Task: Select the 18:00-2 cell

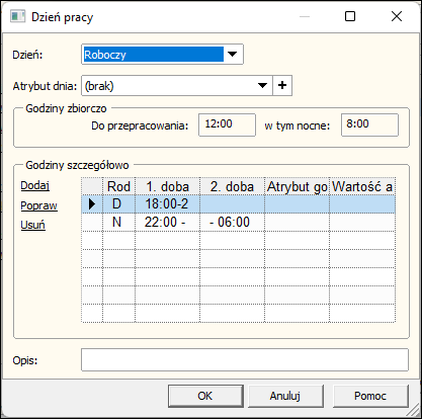Action: pos(167,204)
